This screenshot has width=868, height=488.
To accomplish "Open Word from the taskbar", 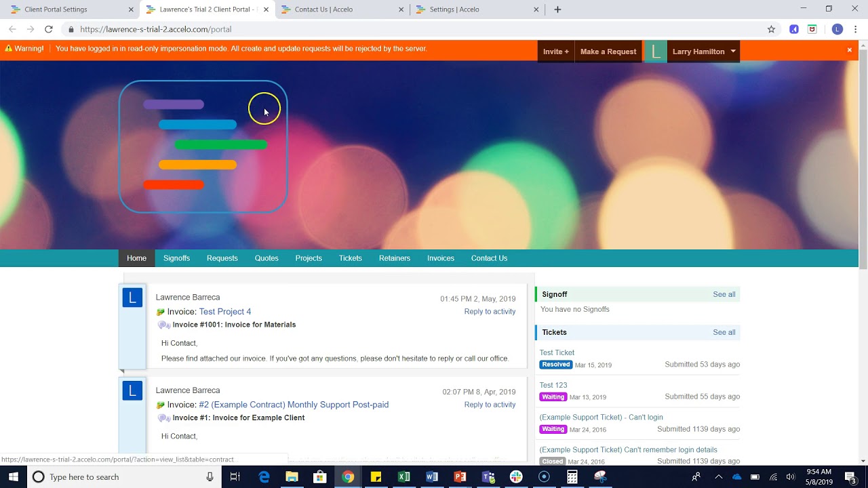I will [432, 477].
